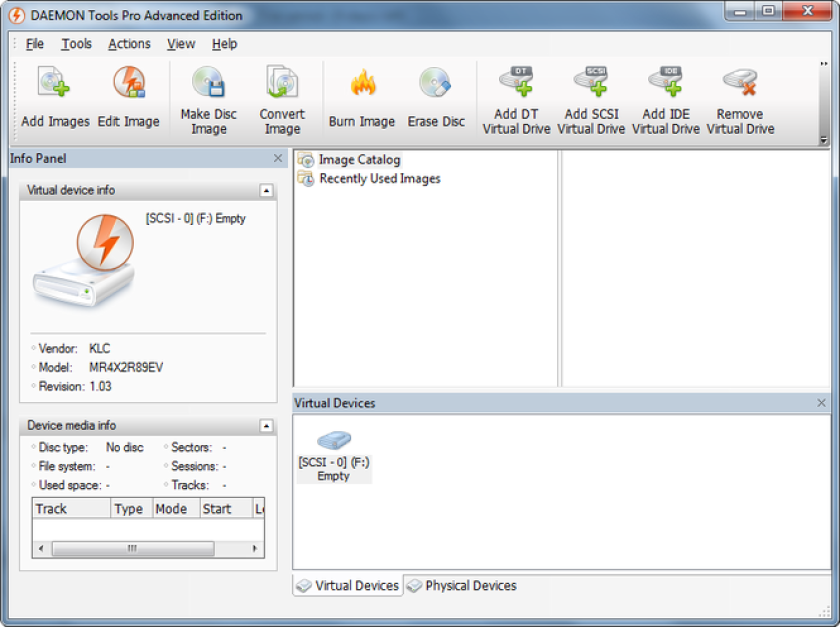Open the Actions menu

tap(129, 44)
